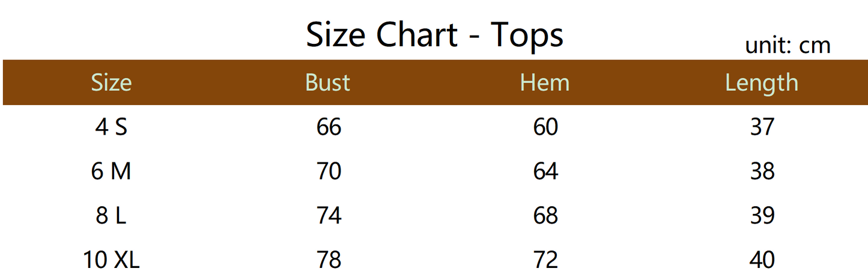This screenshot has width=868, height=280.
Task: Click the "Size Chart - Tops" title
Action: tap(434, 35)
